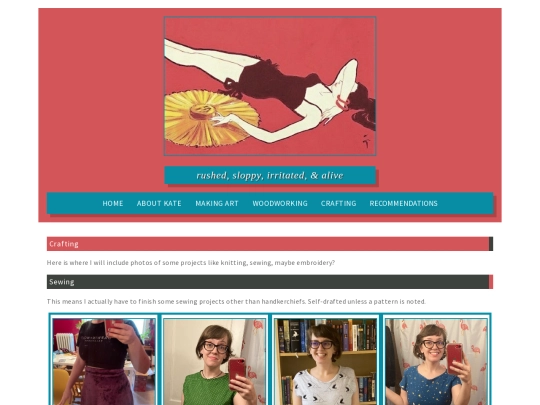Open the Recommendations menu item
The width and height of the screenshot is (540, 405).
tap(404, 203)
